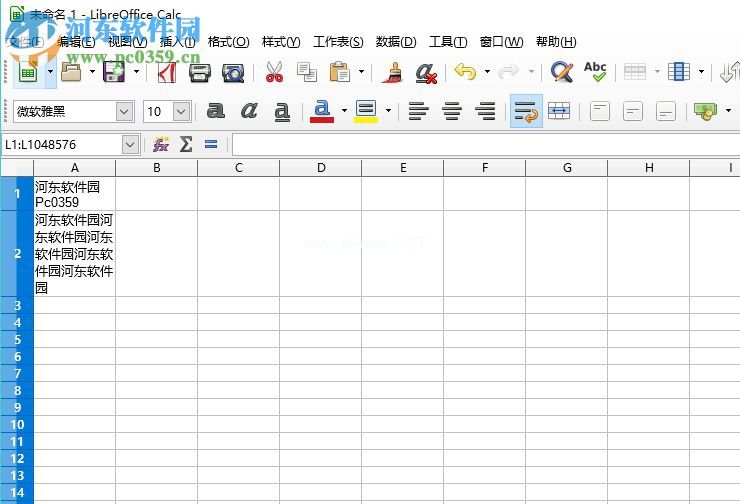Click the Redo arrow
740x504 pixels.
tap(509, 72)
